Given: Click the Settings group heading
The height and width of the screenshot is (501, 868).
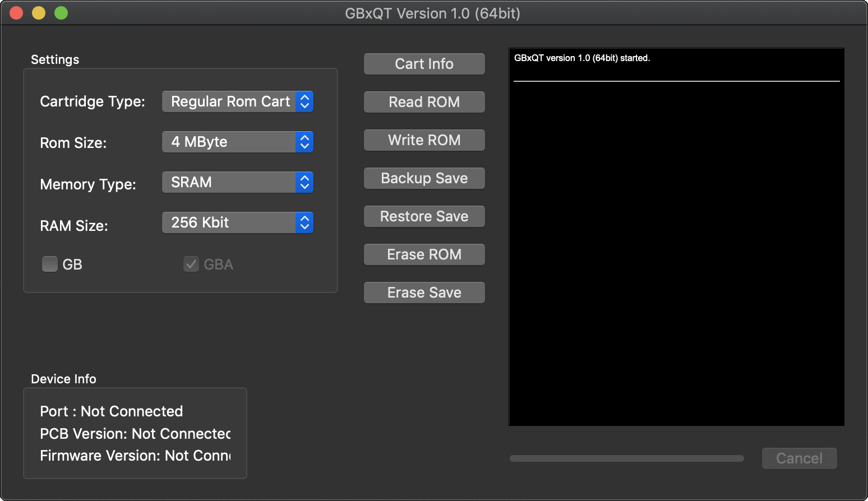Looking at the screenshot, I should (x=55, y=59).
